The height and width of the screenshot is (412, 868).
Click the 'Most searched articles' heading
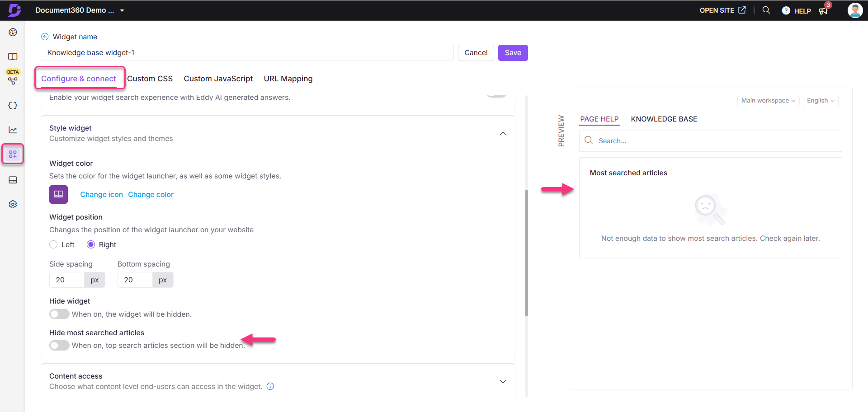[x=628, y=173]
